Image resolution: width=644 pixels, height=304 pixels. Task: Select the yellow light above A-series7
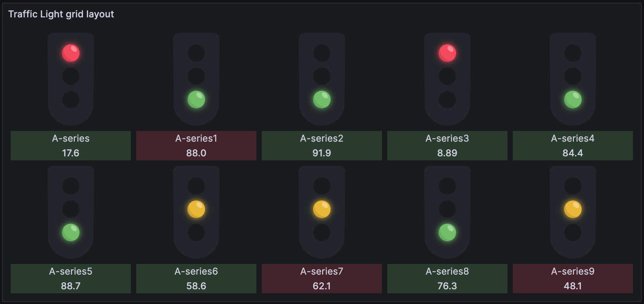tap(322, 209)
